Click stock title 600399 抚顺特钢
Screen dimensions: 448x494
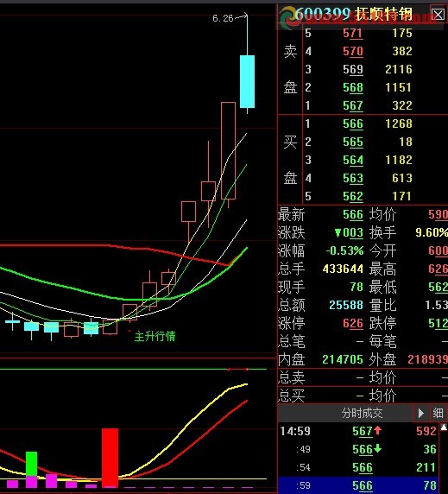(353, 14)
